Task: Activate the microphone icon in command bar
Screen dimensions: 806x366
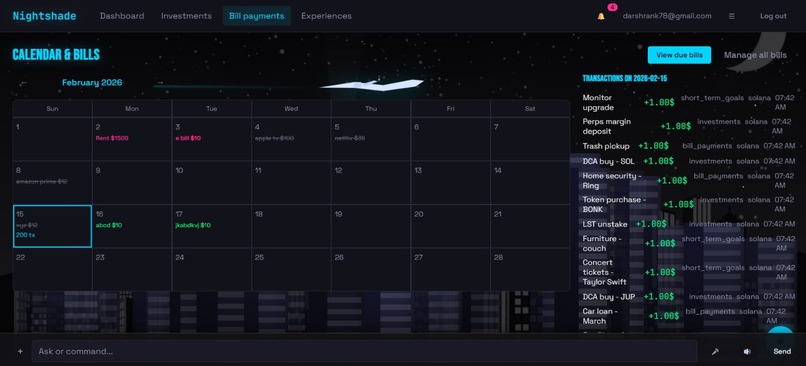Action: [x=715, y=352]
